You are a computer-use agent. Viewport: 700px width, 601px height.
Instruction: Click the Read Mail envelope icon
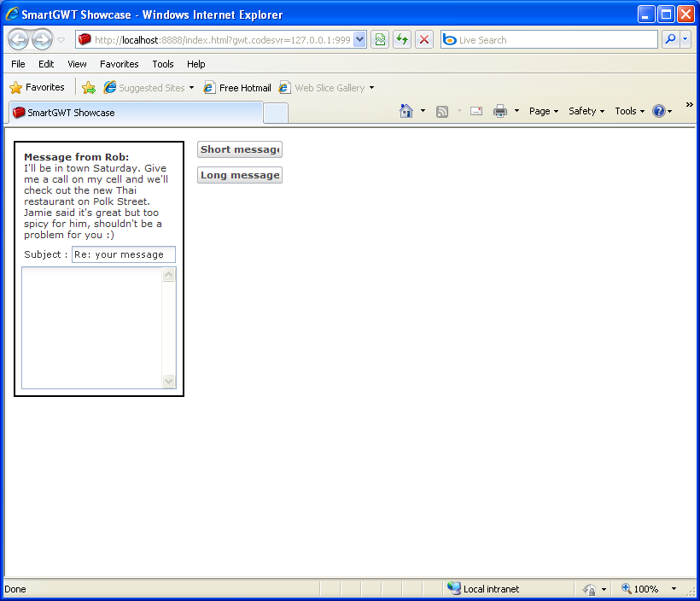point(476,111)
